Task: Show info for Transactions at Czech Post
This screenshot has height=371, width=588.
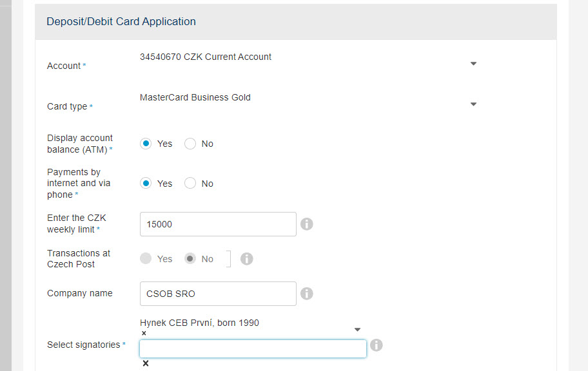Action: (246, 258)
